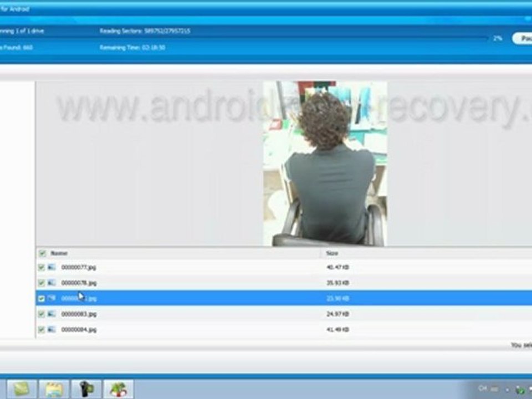The height and width of the screenshot is (399, 532).
Task: Uncheck the checkbox for 00000078.jpg
Action: coord(42,283)
